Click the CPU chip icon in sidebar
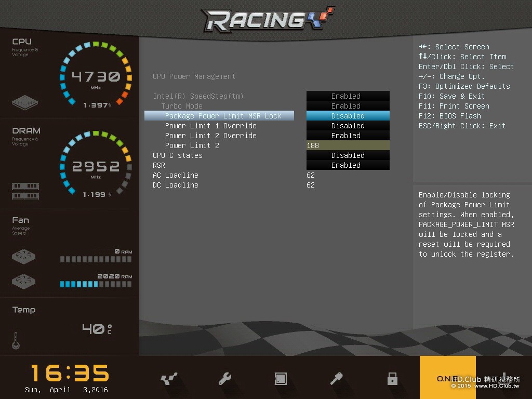Screen dimensions: 532x399 (x=25, y=102)
